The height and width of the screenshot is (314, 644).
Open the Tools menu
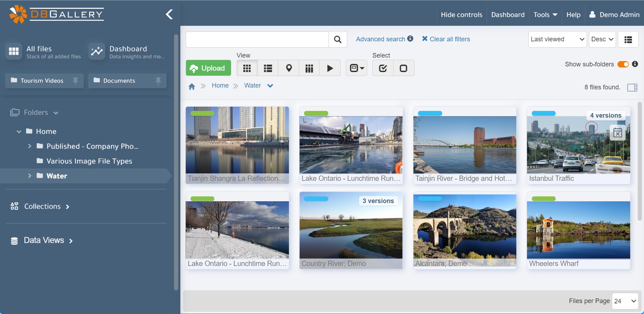point(545,15)
